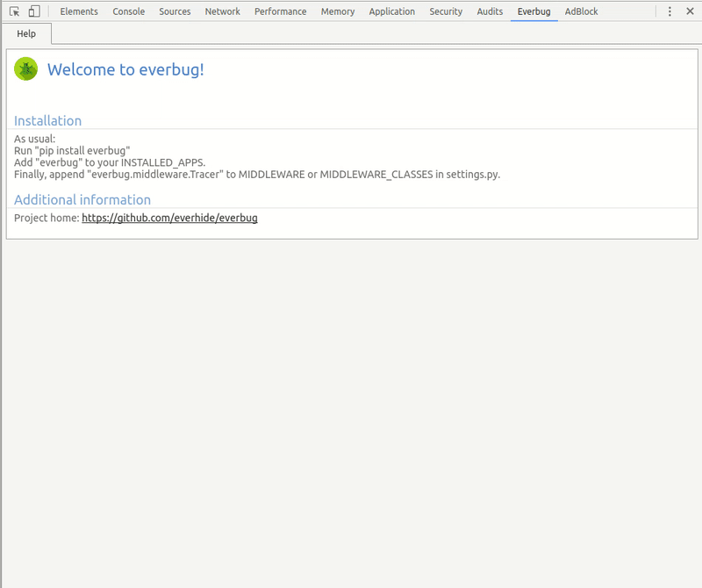Viewport: 702px width, 588px height.
Task: Open the Network tab
Action: [x=223, y=11]
